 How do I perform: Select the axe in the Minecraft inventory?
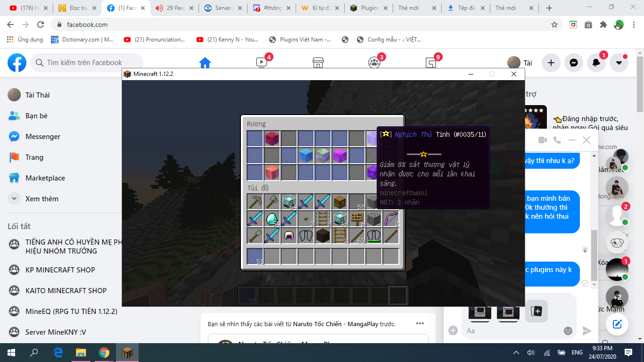point(272,202)
